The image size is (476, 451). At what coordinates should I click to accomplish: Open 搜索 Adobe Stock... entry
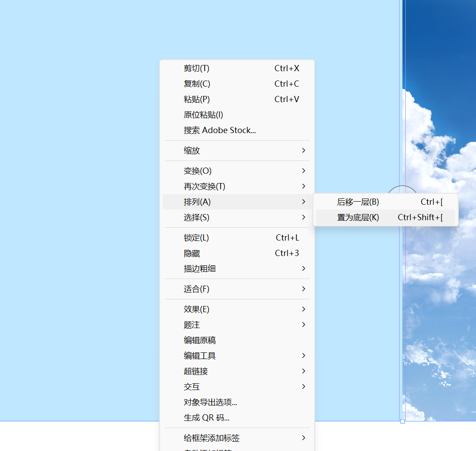coord(220,130)
